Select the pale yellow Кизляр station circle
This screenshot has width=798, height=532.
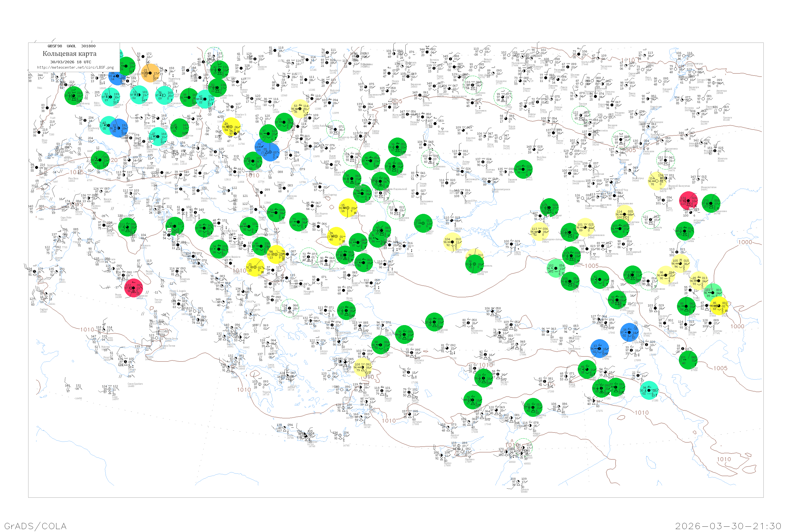(x=680, y=264)
